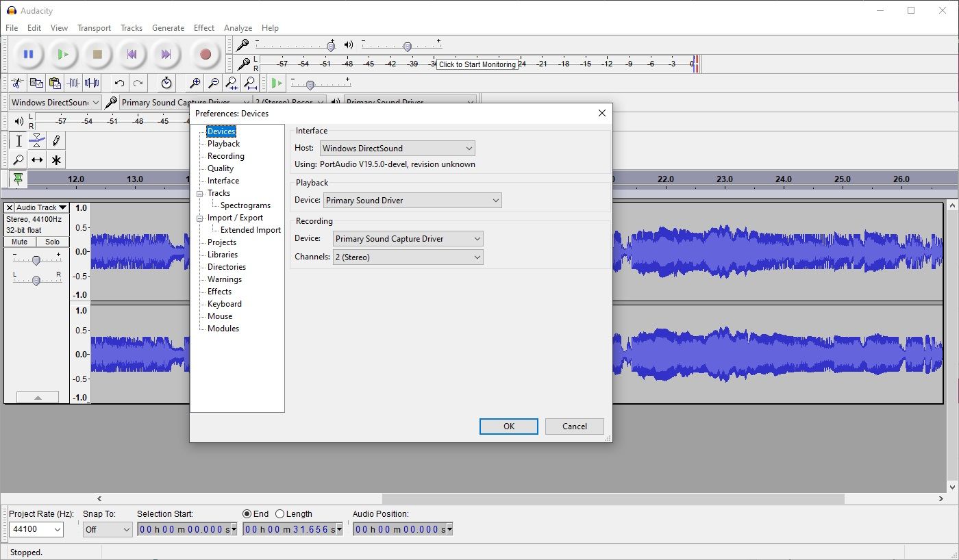Screen dimensions: 959x560
Task: Open the Audio Track name menu
Action: point(42,207)
